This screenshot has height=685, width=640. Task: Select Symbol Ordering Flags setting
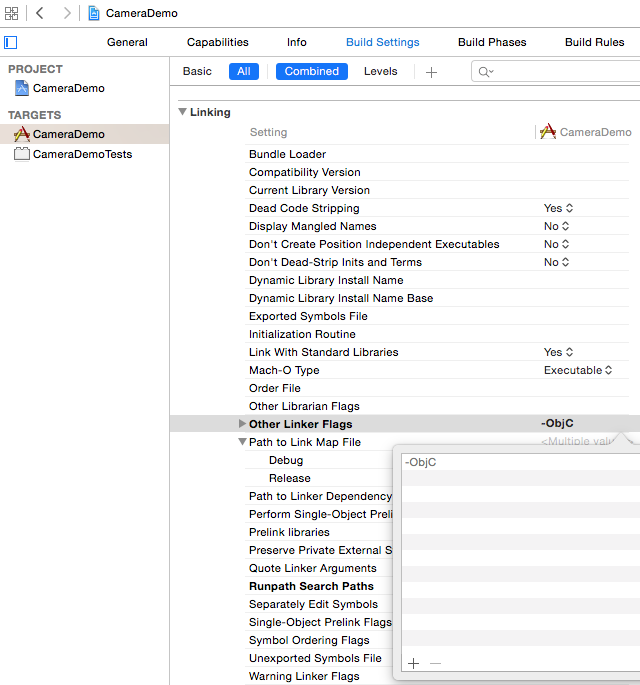pos(309,640)
